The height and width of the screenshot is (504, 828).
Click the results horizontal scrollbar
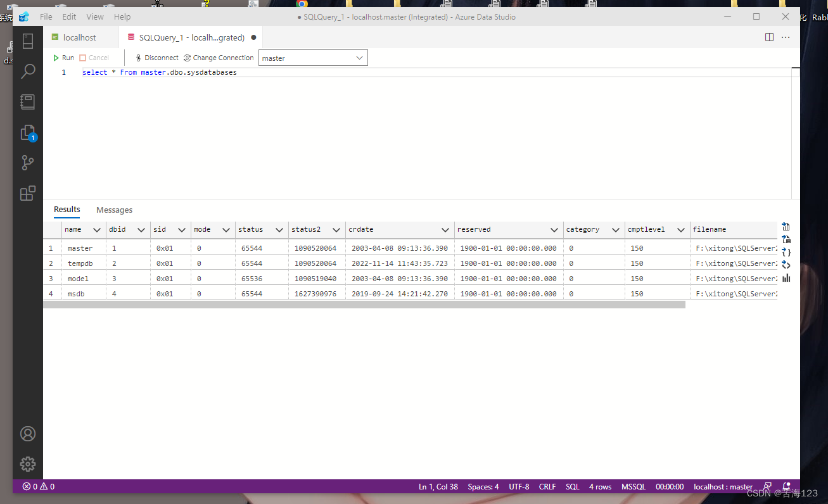[364, 305]
